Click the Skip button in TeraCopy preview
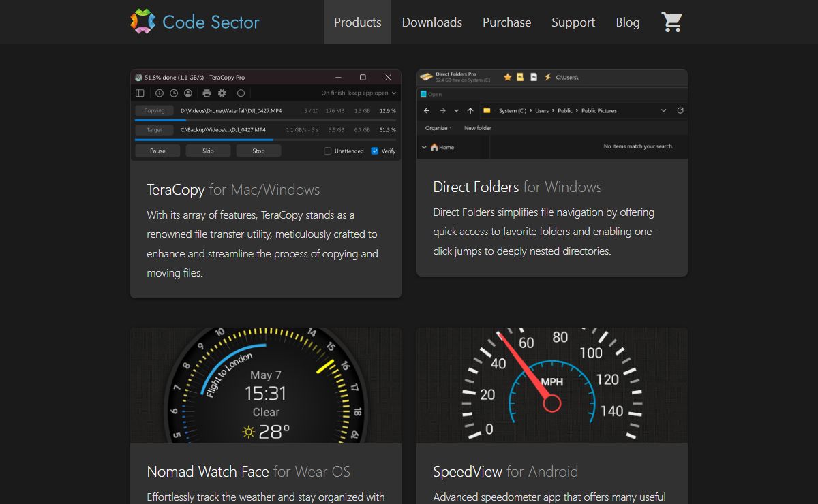The height and width of the screenshot is (504, 818). tap(208, 151)
